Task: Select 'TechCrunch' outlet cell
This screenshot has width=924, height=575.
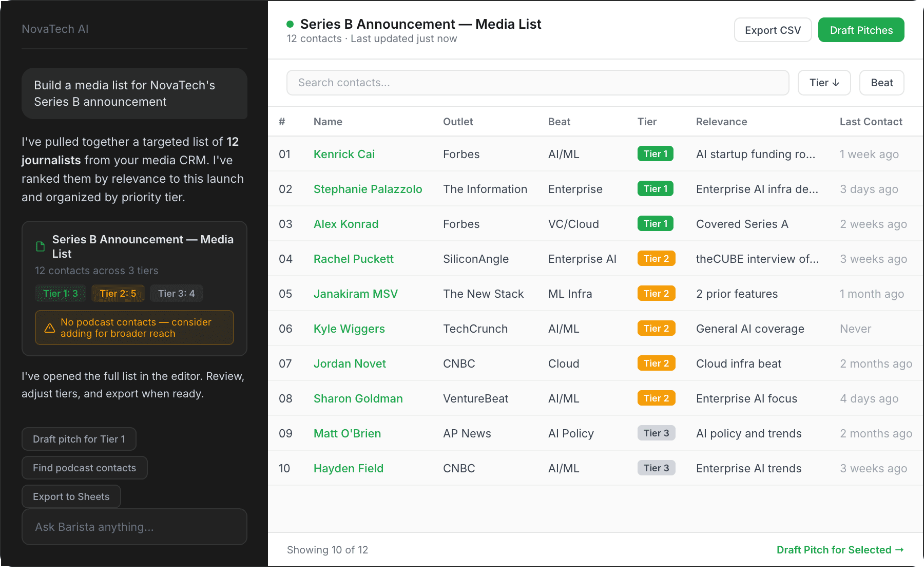Action: [x=475, y=329]
